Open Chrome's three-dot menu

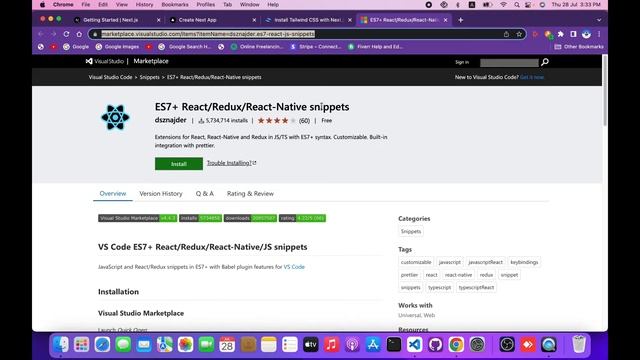pyautogui.click(x=599, y=34)
